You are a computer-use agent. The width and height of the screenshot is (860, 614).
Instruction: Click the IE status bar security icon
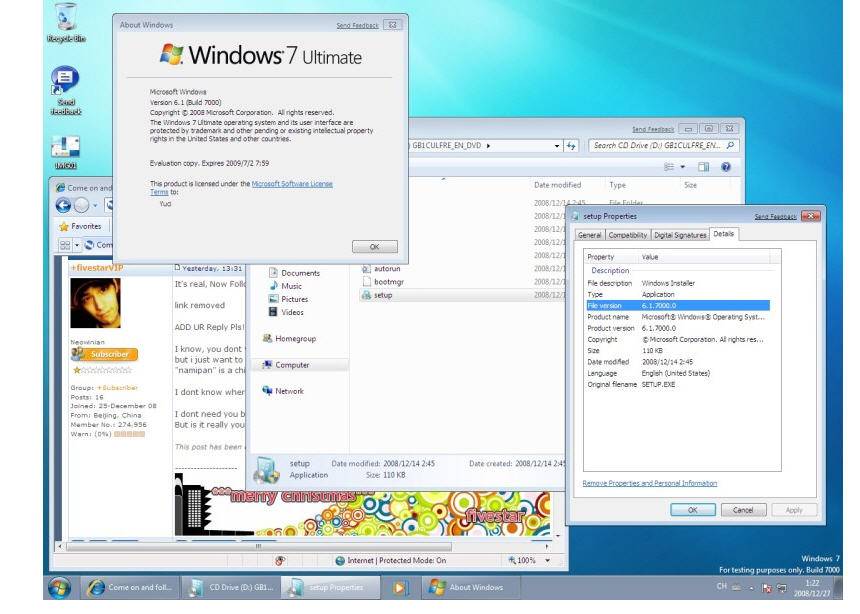[280, 561]
